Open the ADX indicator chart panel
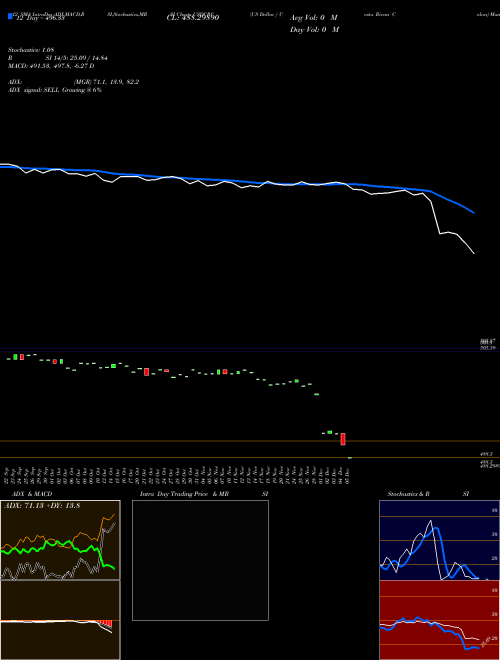The height and width of the screenshot is (660, 500). pos(60,540)
